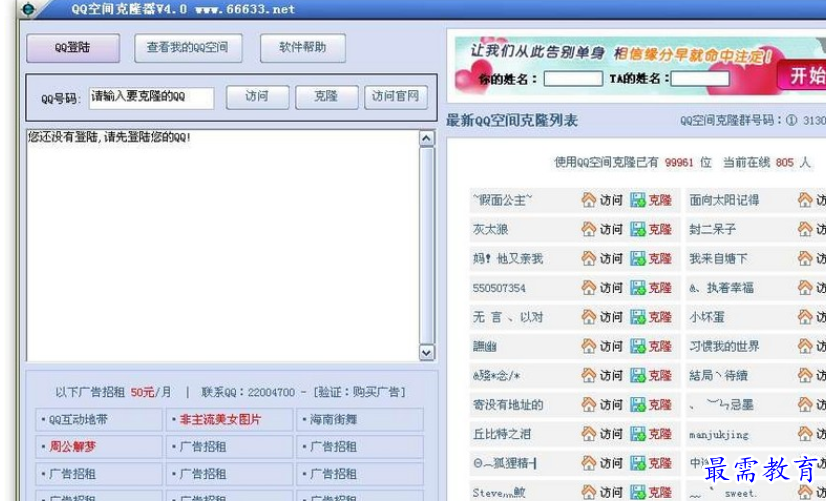The width and height of the screenshot is (826, 501).
Task: Open the 海南街舞 ad link
Action: [333, 420]
